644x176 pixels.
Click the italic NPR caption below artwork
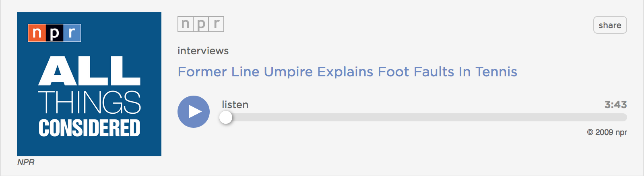[x=26, y=162]
